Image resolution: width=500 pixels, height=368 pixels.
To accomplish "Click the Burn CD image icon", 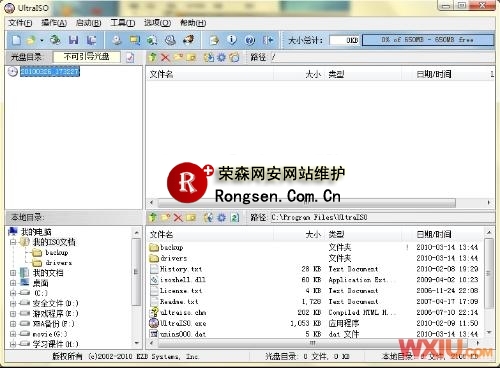I will click(x=189, y=40).
